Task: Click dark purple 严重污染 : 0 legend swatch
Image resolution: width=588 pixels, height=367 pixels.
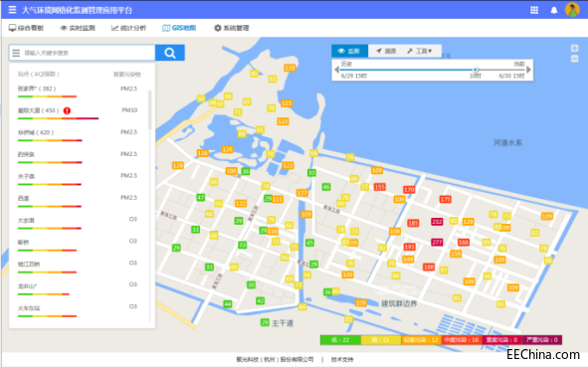Action: pos(542,339)
